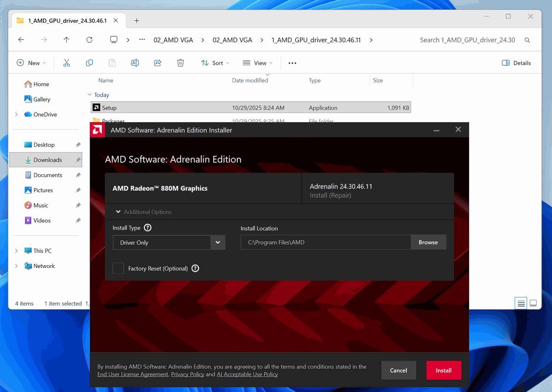The image size is (552, 392).
Task: Click Browse to choose install location
Action: click(428, 243)
